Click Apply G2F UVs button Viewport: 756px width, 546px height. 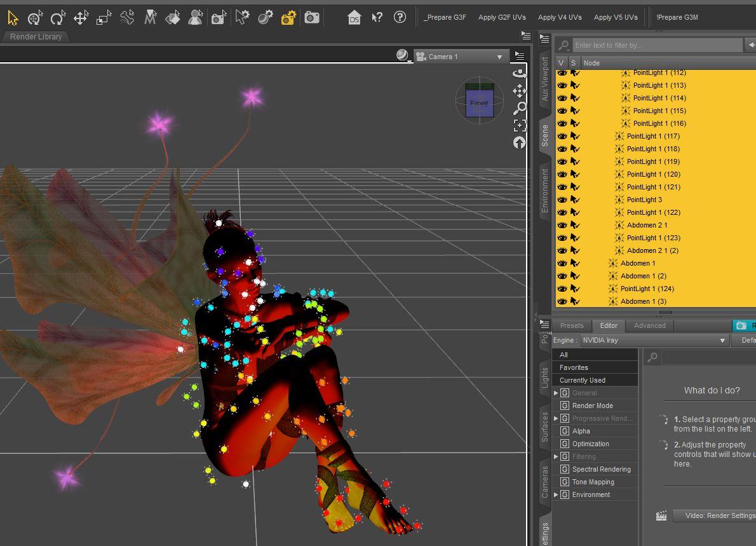click(x=502, y=18)
